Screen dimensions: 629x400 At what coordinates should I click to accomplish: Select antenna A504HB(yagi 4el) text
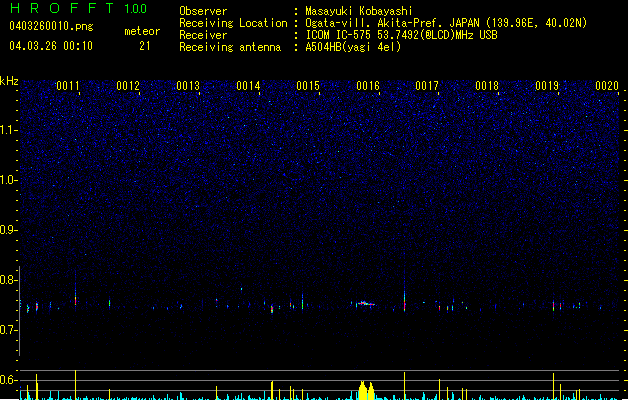353,47
